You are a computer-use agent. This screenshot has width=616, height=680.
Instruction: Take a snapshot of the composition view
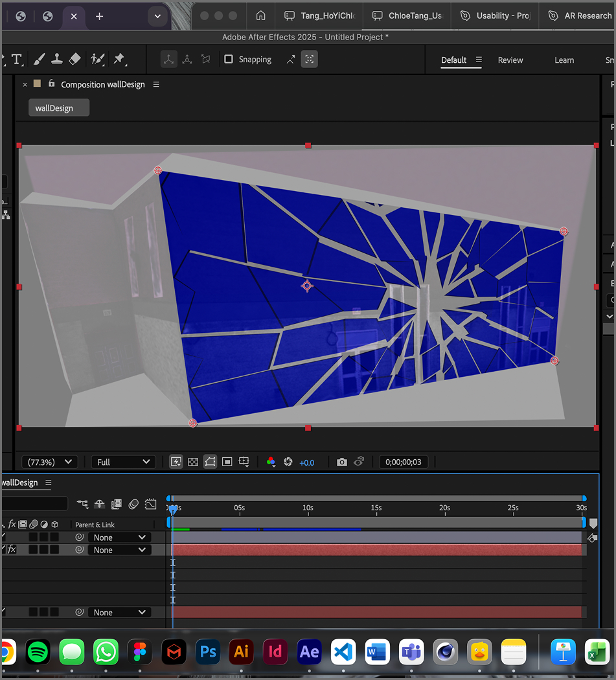pos(342,461)
